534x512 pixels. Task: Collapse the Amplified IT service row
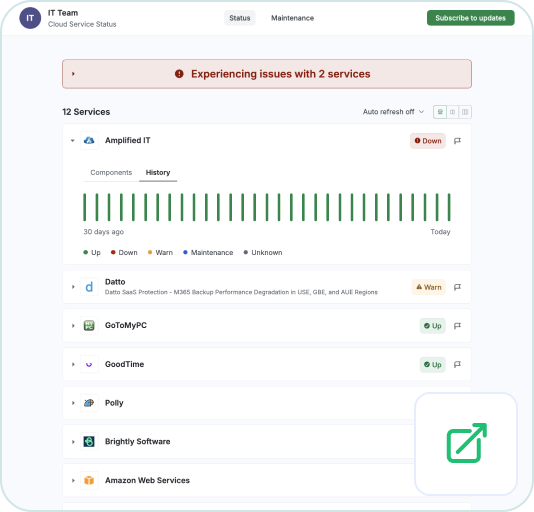coord(73,141)
